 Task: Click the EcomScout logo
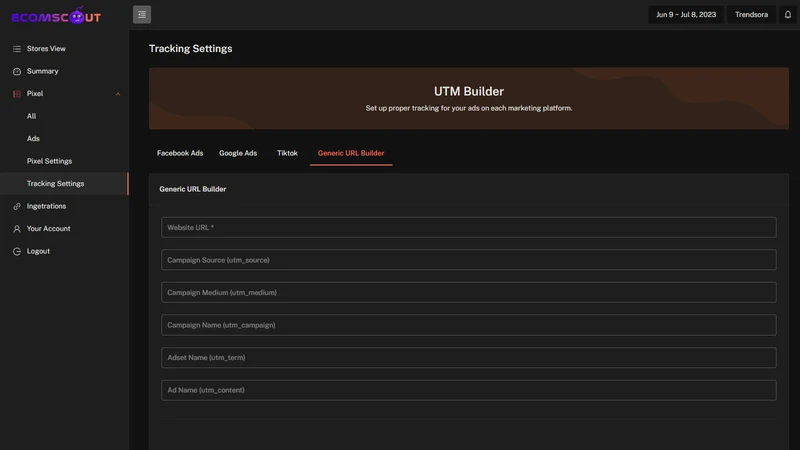(x=56, y=16)
